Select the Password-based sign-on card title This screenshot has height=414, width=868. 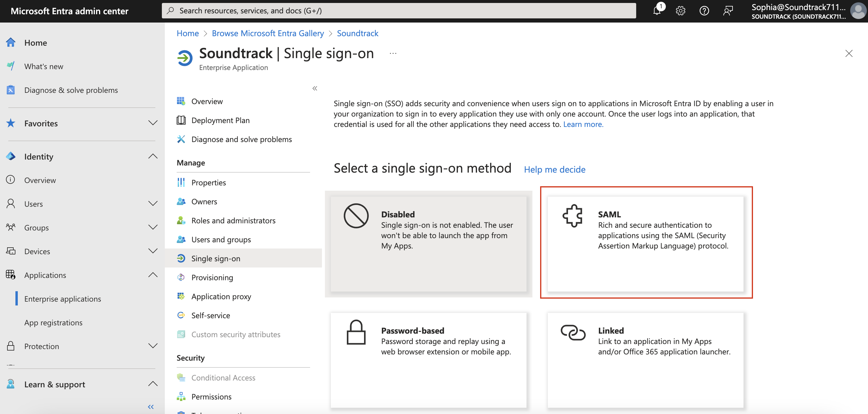(x=413, y=330)
